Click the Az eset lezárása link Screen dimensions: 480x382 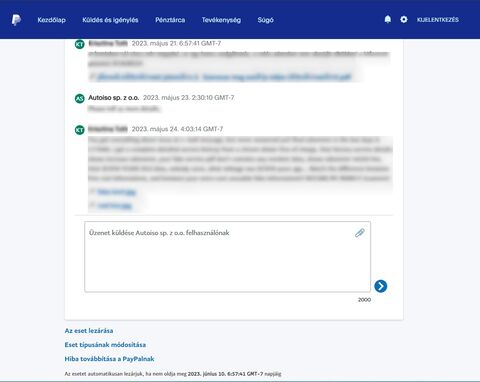pyautogui.click(x=89, y=331)
